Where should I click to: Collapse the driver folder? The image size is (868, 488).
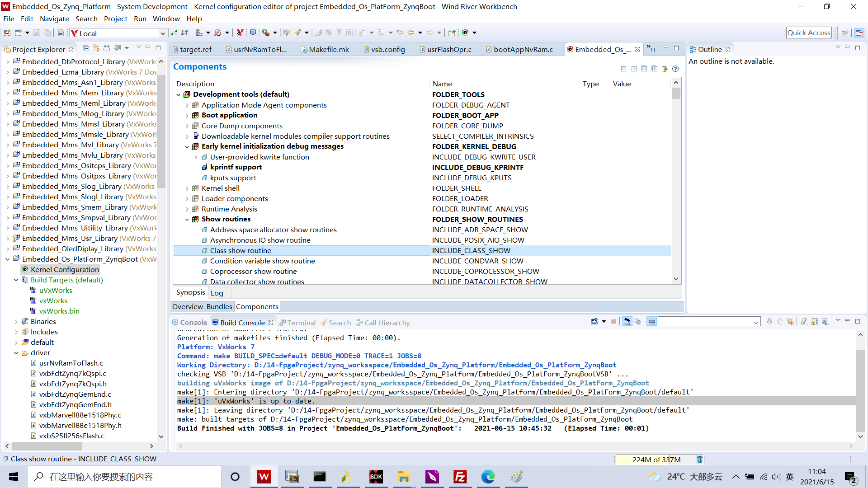16,353
